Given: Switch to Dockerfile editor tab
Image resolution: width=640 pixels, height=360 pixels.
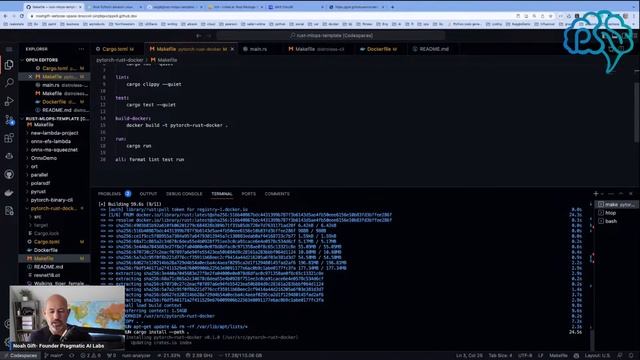Looking at the screenshot, I should (382, 49).
